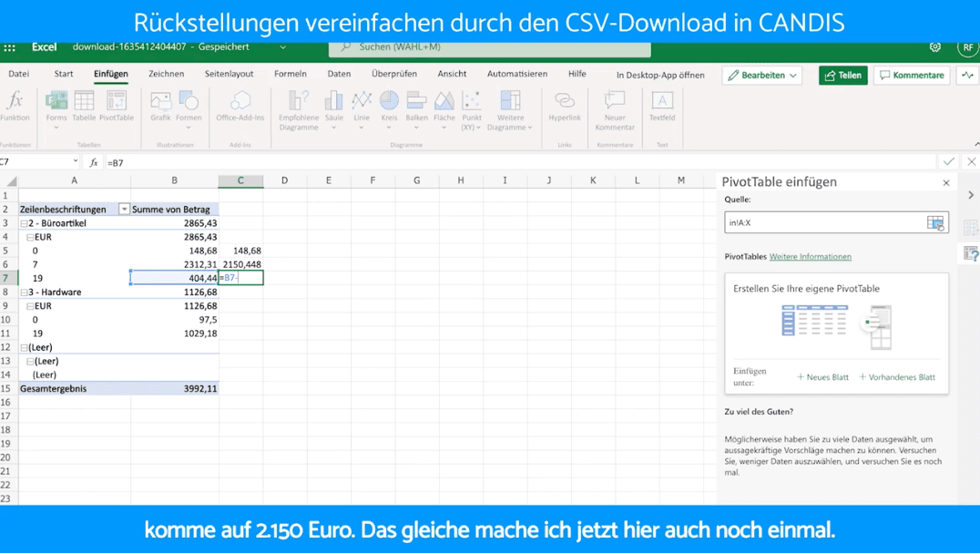Image resolution: width=980 pixels, height=554 pixels.
Task: Switch to the Formeln tab
Action: pyautogui.click(x=290, y=74)
